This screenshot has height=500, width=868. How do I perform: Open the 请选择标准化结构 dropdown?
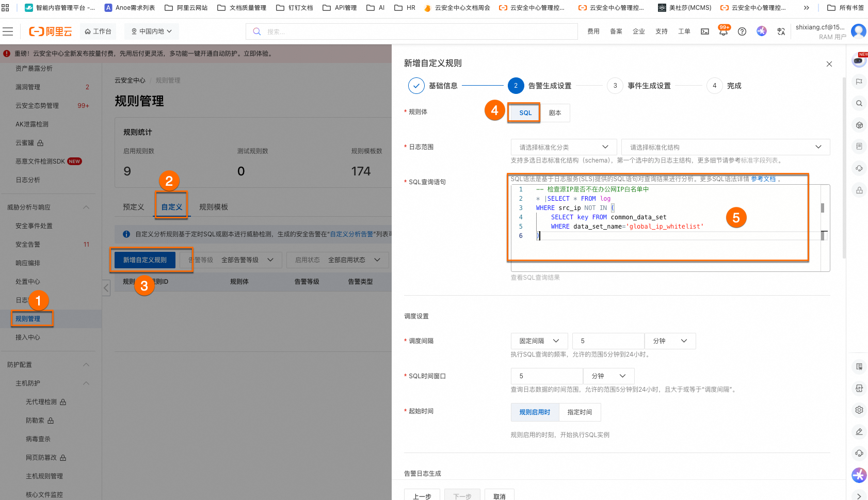pos(726,147)
